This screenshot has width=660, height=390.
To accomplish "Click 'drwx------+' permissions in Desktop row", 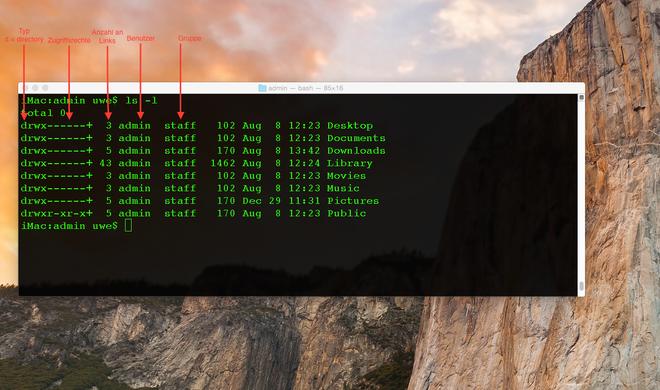I will (x=56, y=125).
